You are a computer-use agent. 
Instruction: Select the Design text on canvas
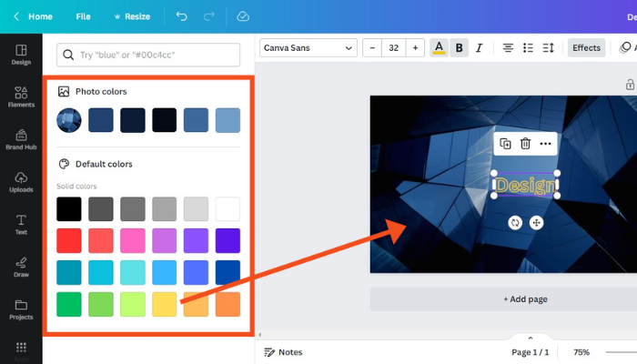pos(525,185)
